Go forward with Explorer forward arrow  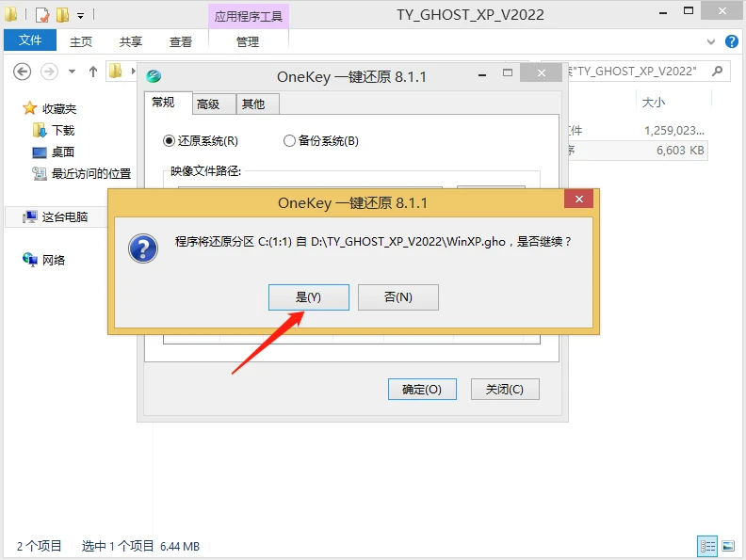tap(49, 72)
